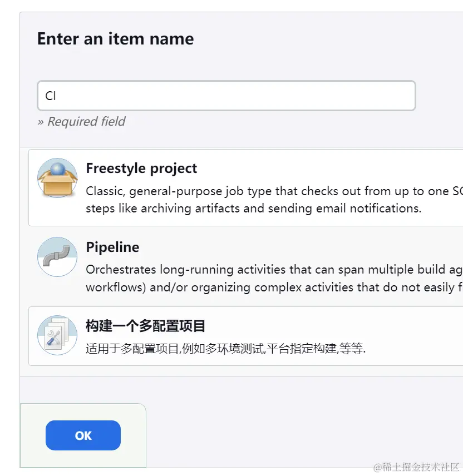Choose the multi-configuration project tools icon

57,335
